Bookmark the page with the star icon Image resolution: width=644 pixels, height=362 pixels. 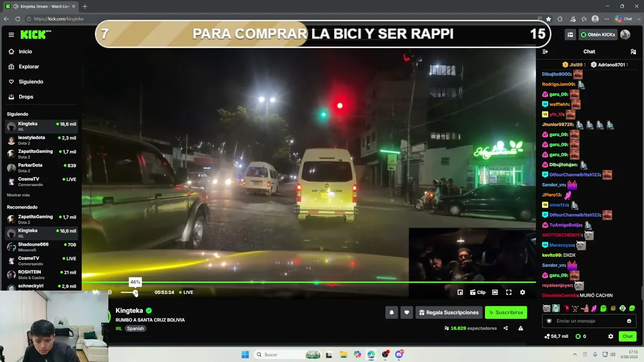pos(548,19)
